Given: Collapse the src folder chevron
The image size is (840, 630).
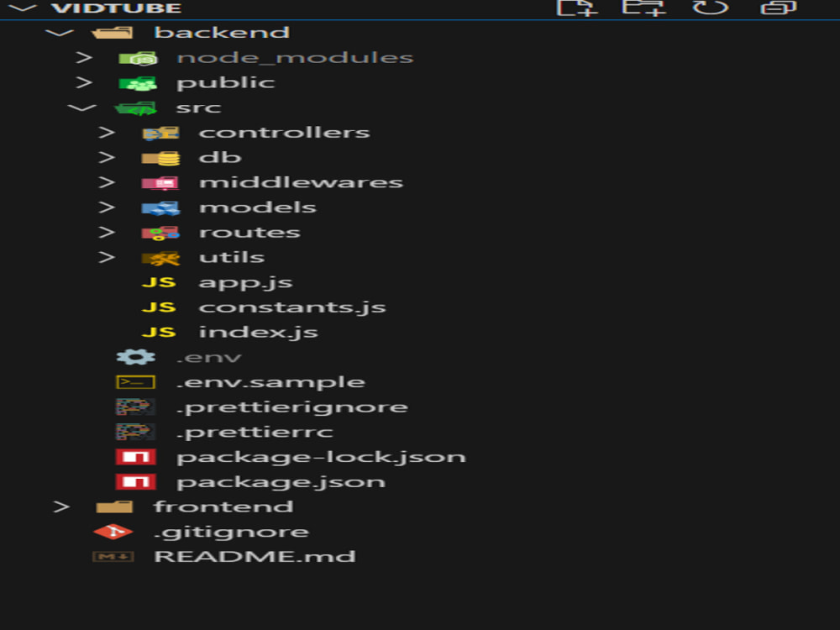Looking at the screenshot, I should click(x=82, y=108).
